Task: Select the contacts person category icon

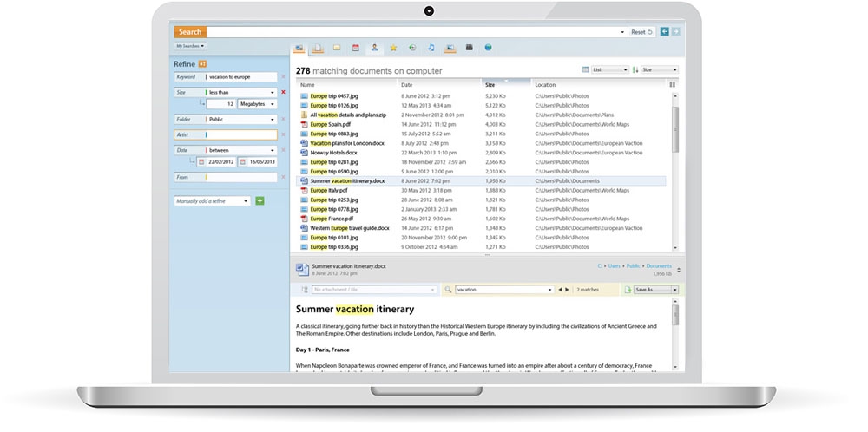Action: coord(374,48)
